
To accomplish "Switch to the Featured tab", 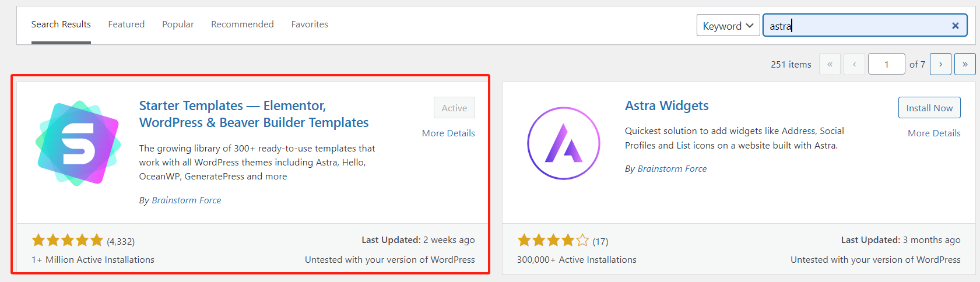I will (x=127, y=24).
